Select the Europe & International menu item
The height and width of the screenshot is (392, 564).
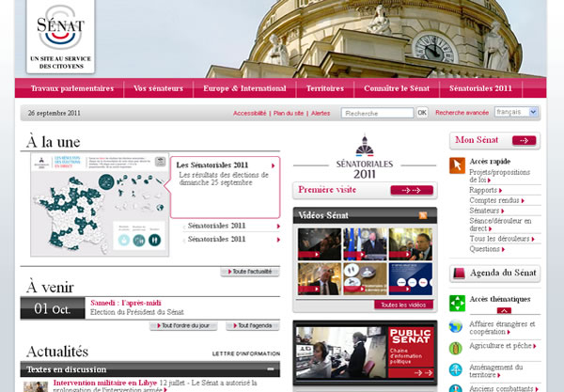pos(244,88)
